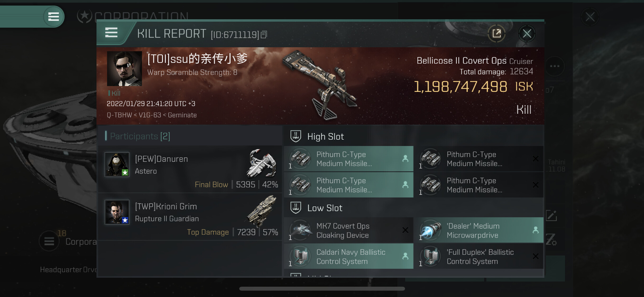Close the Kill Report window
Screen dimensions: 644x297
coord(527,34)
